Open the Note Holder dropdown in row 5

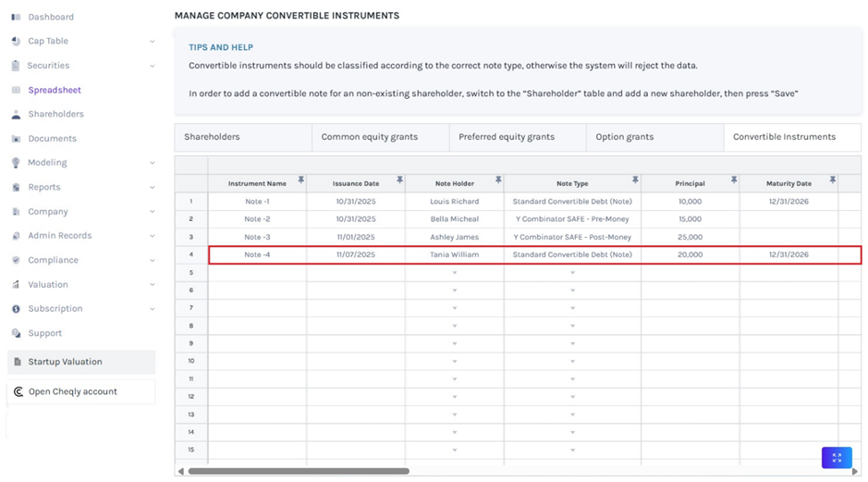point(455,273)
